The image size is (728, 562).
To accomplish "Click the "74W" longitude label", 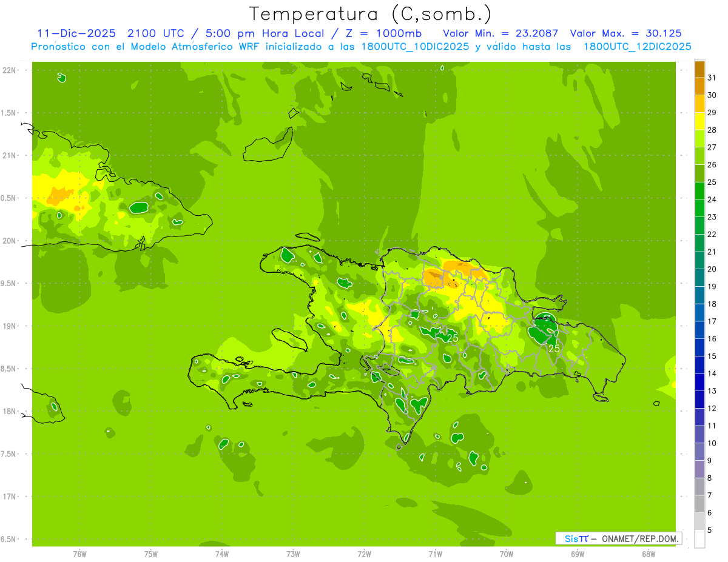I will (x=222, y=554).
